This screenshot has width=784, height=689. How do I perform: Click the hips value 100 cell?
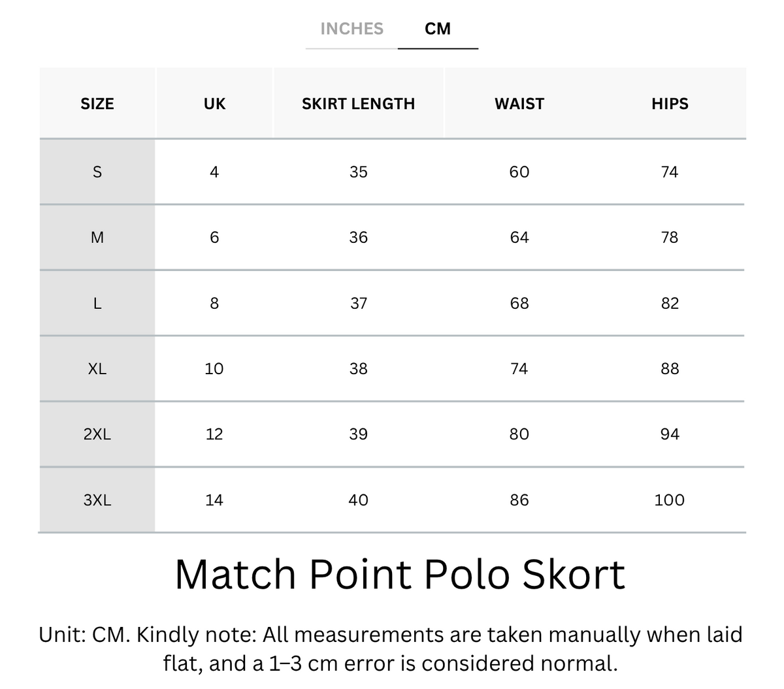pyautogui.click(x=670, y=500)
